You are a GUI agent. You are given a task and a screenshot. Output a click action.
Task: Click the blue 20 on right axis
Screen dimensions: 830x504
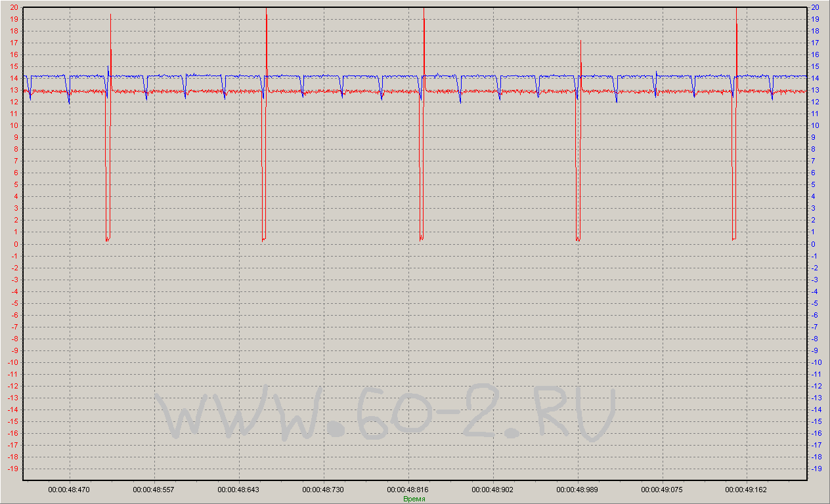click(815, 7)
